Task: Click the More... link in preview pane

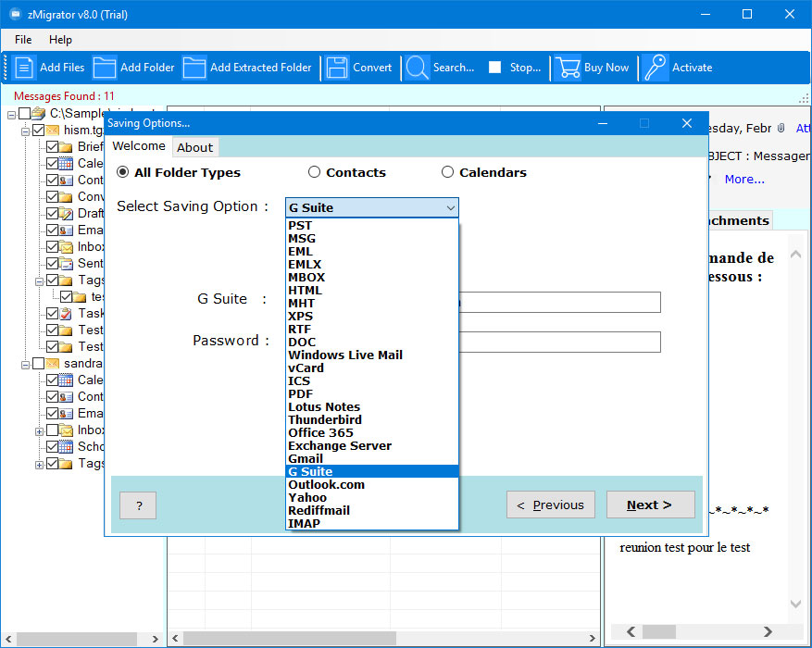Action: [x=744, y=179]
